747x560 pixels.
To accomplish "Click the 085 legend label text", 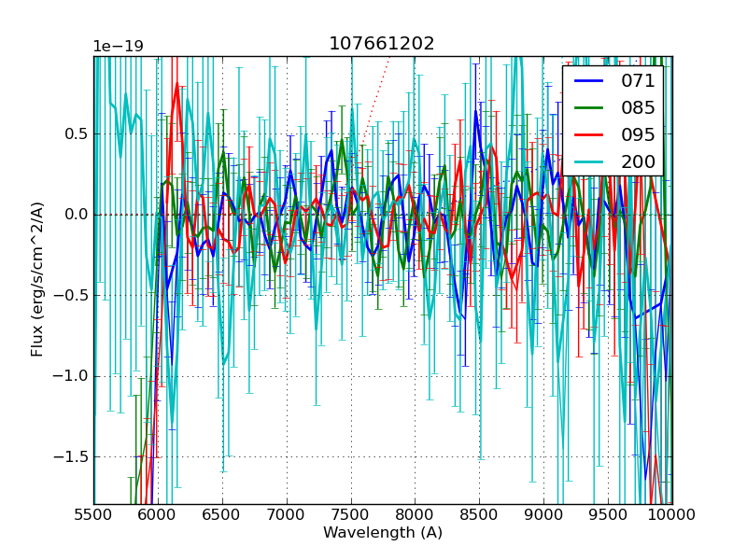I will [638, 108].
